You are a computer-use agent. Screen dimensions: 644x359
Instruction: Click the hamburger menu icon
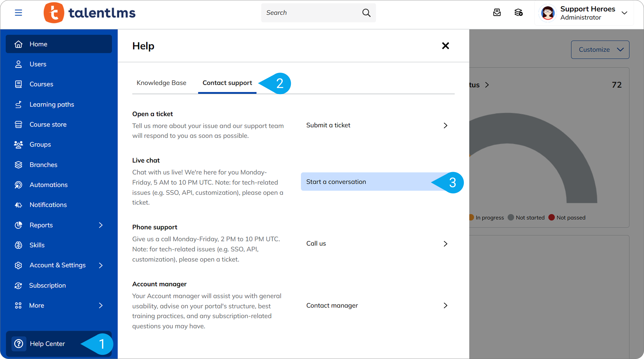pyautogui.click(x=18, y=13)
